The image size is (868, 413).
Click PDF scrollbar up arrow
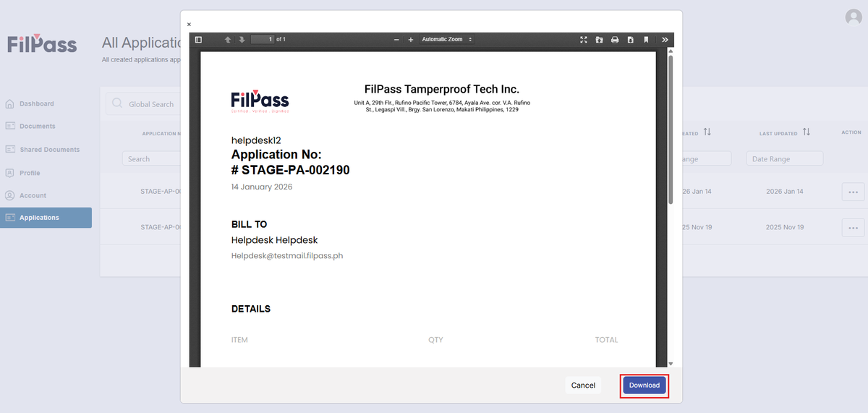[x=671, y=51]
